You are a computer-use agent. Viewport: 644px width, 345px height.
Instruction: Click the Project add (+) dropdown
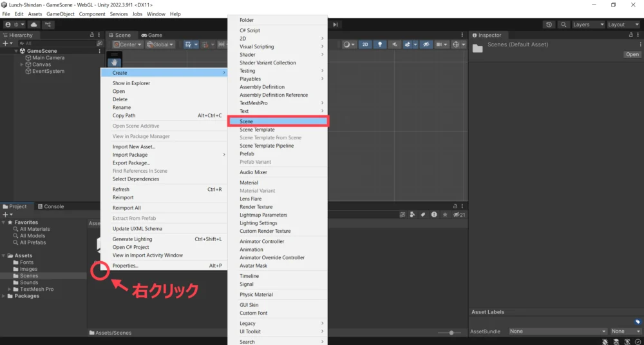[7, 215]
